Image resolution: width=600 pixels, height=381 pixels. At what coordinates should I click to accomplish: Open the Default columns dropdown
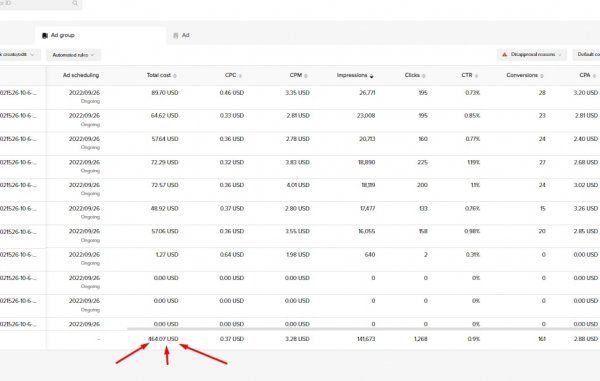pos(587,55)
